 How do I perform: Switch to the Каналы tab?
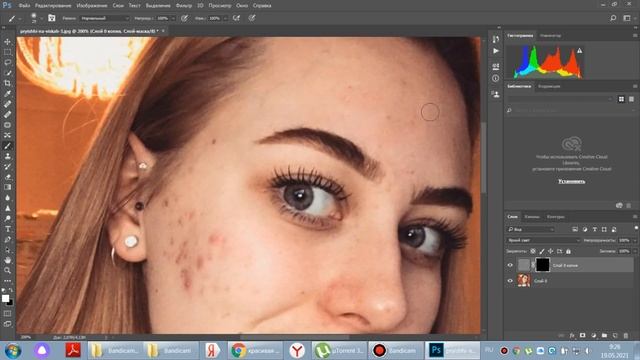tap(532, 217)
